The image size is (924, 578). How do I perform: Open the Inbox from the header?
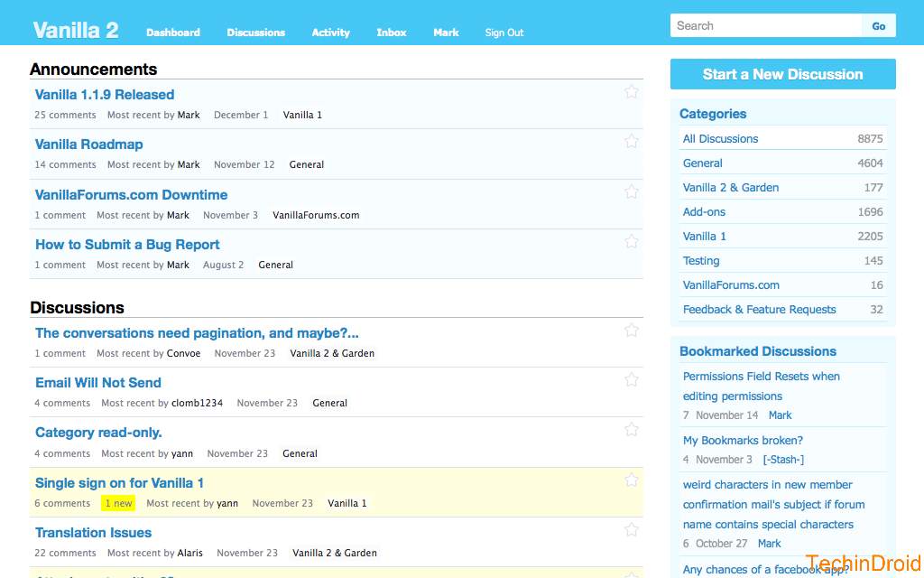tap(392, 33)
